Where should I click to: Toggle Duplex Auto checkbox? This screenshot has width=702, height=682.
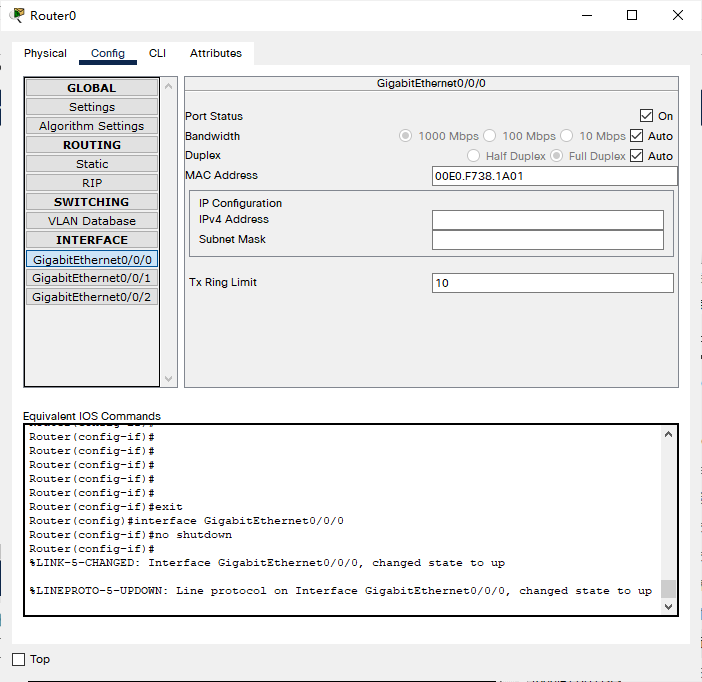[636, 156]
